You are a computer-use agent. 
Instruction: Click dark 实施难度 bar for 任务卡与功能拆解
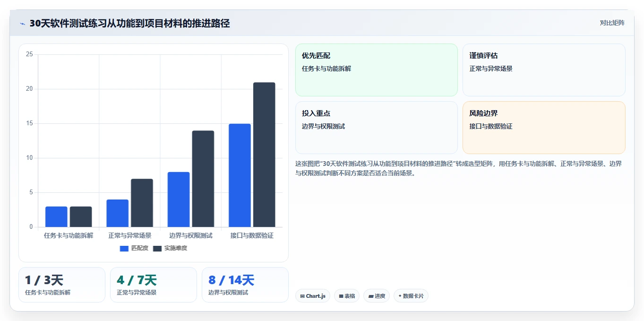click(x=81, y=217)
